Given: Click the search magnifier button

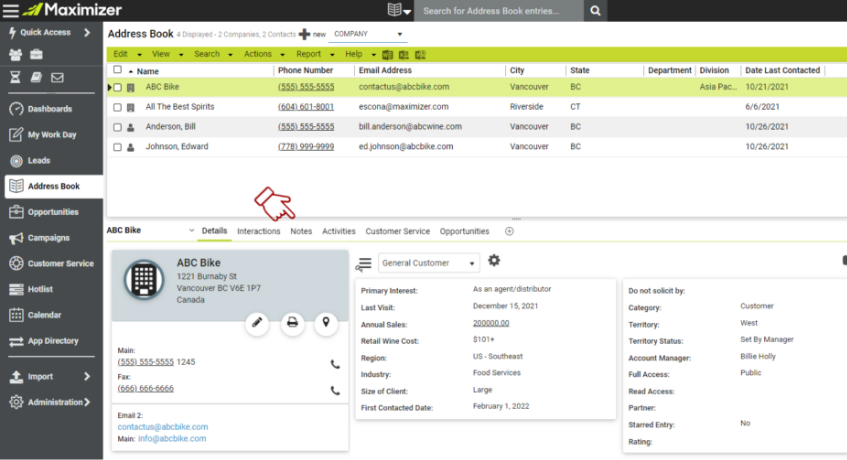Looking at the screenshot, I should click(x=595, y=11).
